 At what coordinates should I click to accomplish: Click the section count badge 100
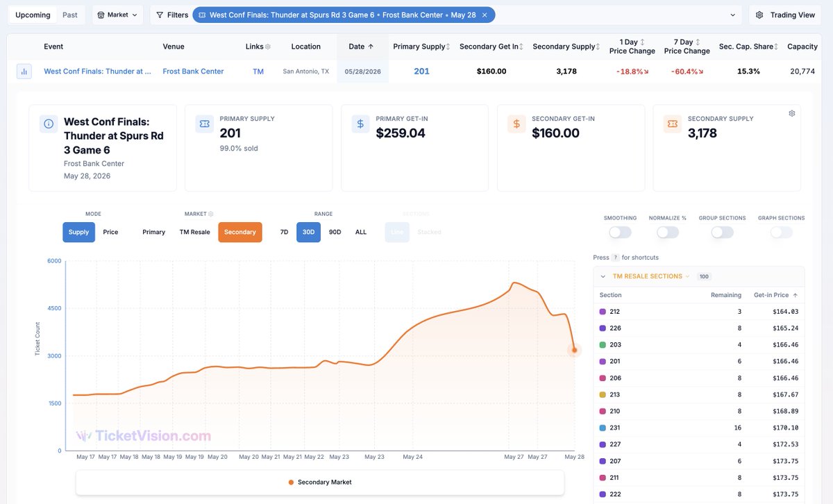coord(704,276)
